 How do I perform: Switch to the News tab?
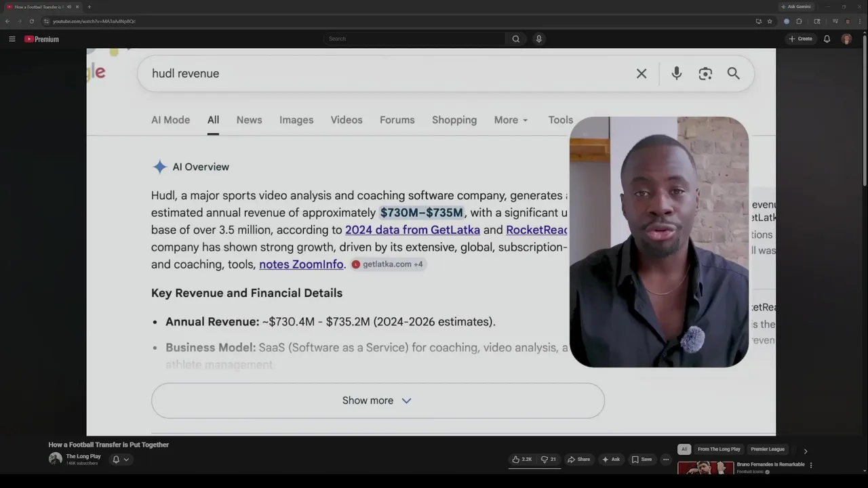[249, 120]
